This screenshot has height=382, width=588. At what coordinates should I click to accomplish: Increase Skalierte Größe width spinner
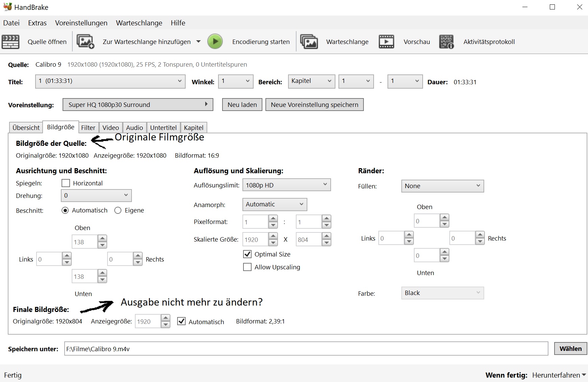pyautogui.click(x=273, y=236)
